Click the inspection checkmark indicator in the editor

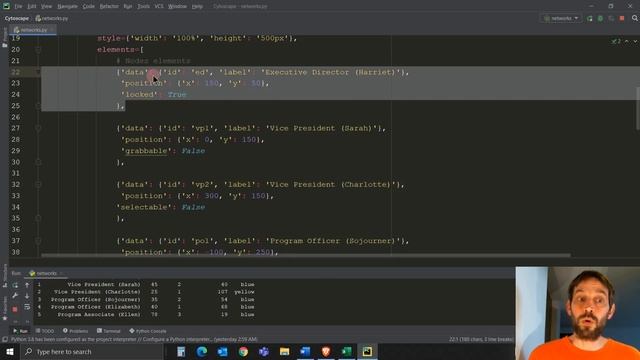point(616,41)
